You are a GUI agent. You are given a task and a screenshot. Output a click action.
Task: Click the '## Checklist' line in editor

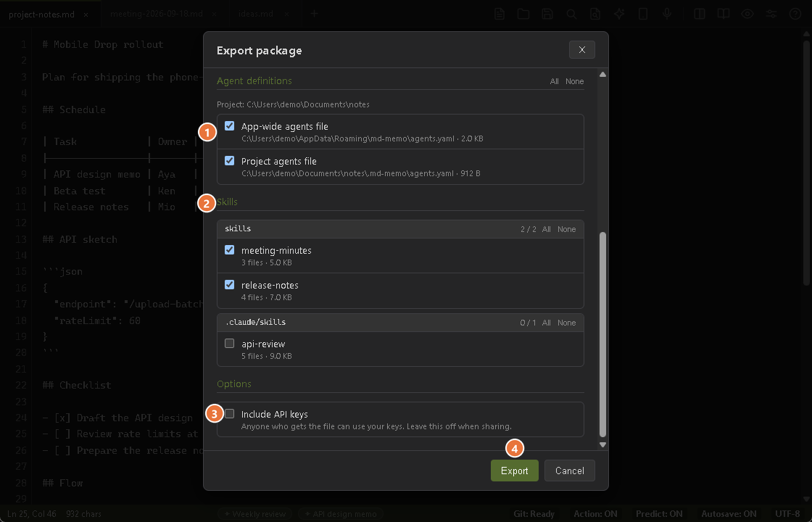click(77, 385)
